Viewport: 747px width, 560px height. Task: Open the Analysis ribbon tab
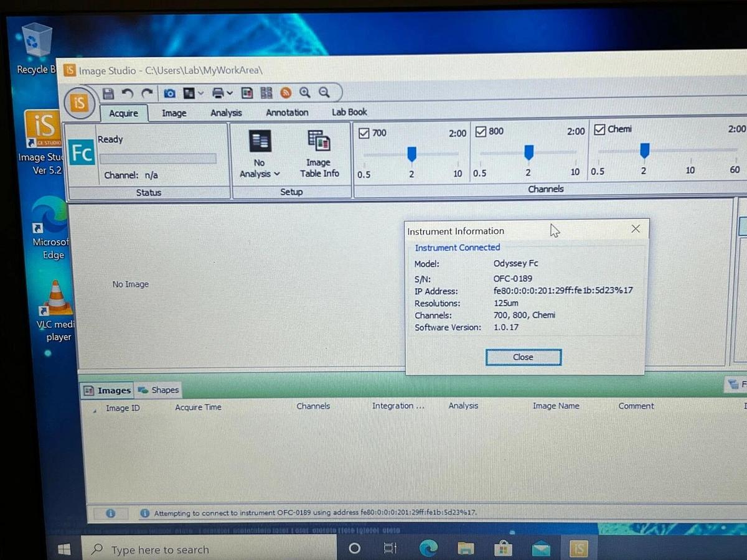tap(226, 113)
